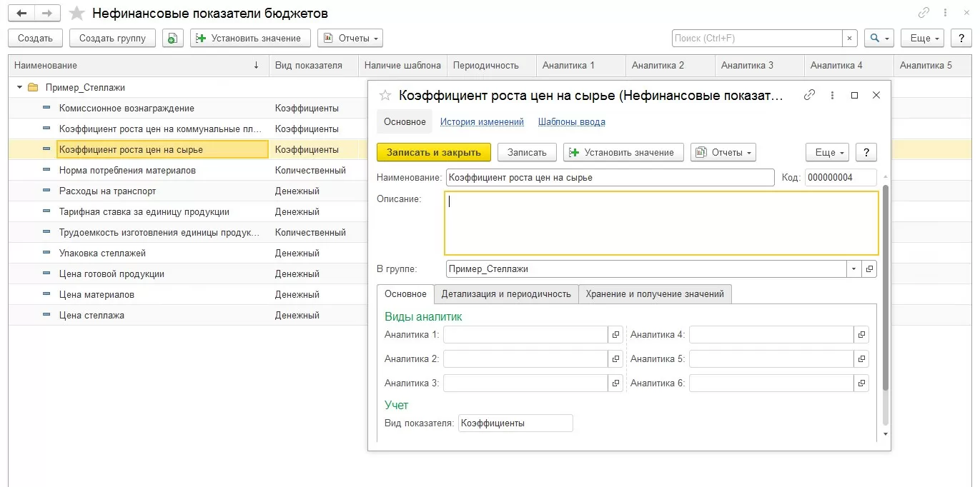This screenshot has height=487, width=980.
Task: Open the dialog's three-dot options menu
Action: pyautogui.click(x=832, y=95)
